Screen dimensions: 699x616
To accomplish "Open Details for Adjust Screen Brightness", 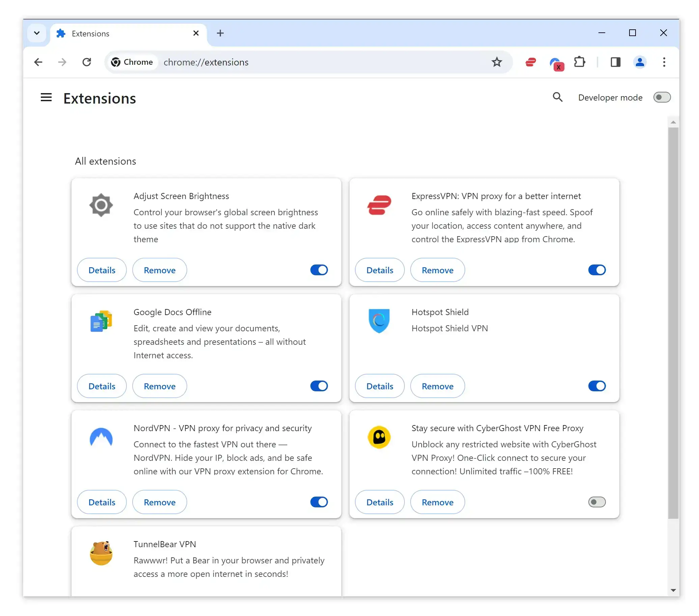I will pyautogui.click(x=102, y=270).
